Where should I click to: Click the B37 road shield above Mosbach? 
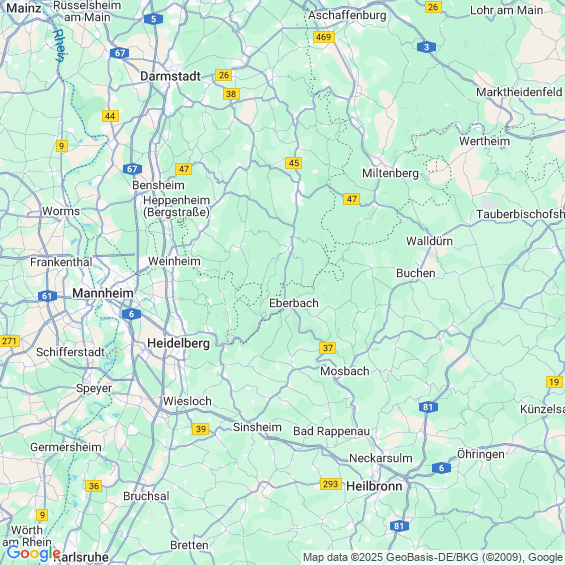click(x=328, y=348)
